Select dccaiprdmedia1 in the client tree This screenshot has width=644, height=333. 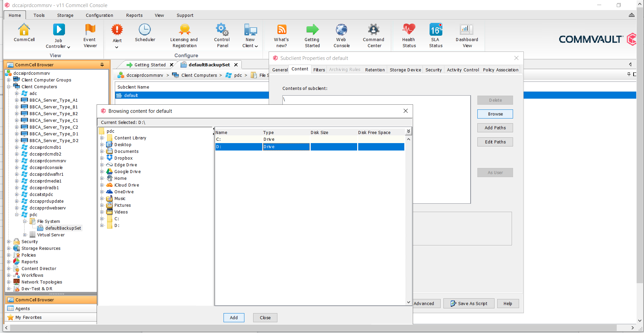(x=45, y=181)
